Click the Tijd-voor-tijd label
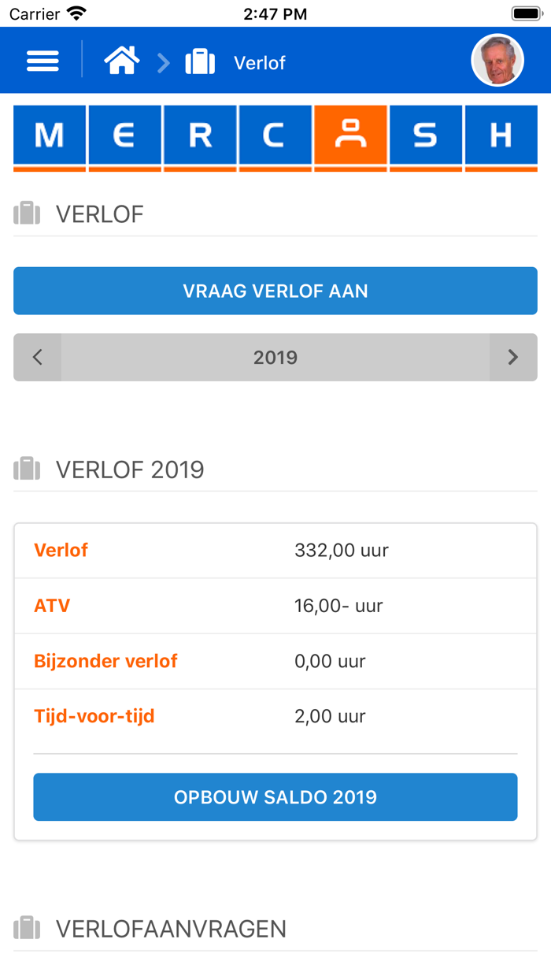551x980 pixels. pos(94,715)
